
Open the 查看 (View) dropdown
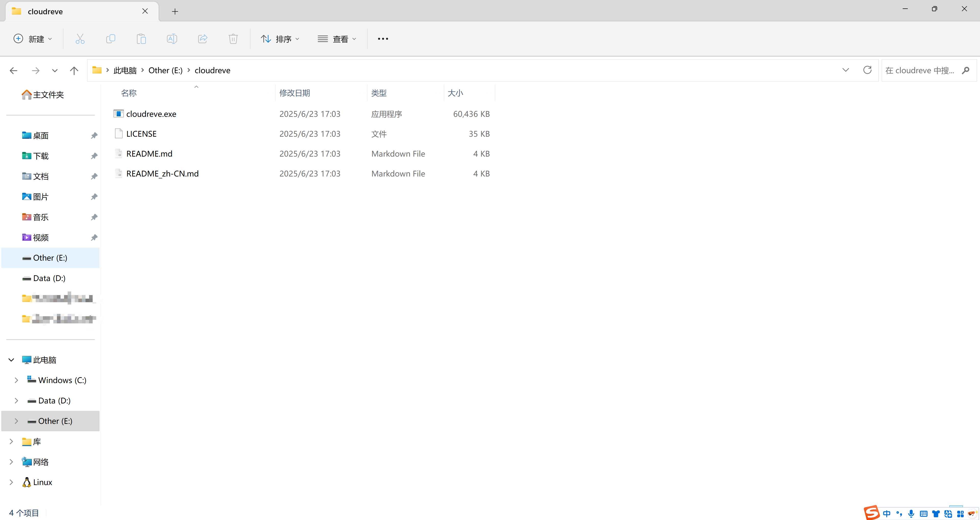click(337, 39)
